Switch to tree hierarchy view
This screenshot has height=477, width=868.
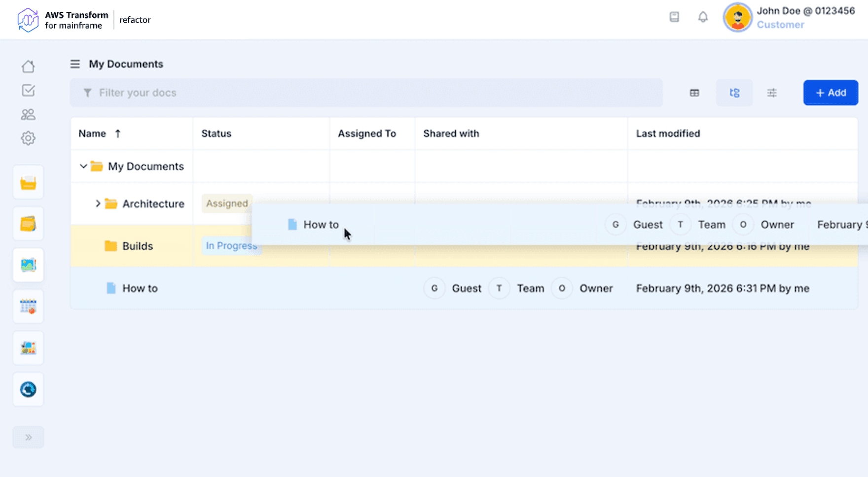pyautogui.click(x=734, y=93)
